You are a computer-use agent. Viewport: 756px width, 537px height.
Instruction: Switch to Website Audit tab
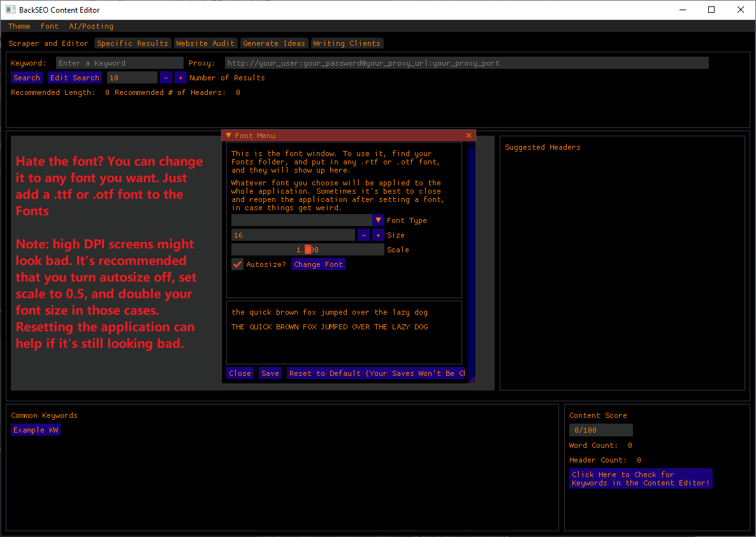click(205, 43)
